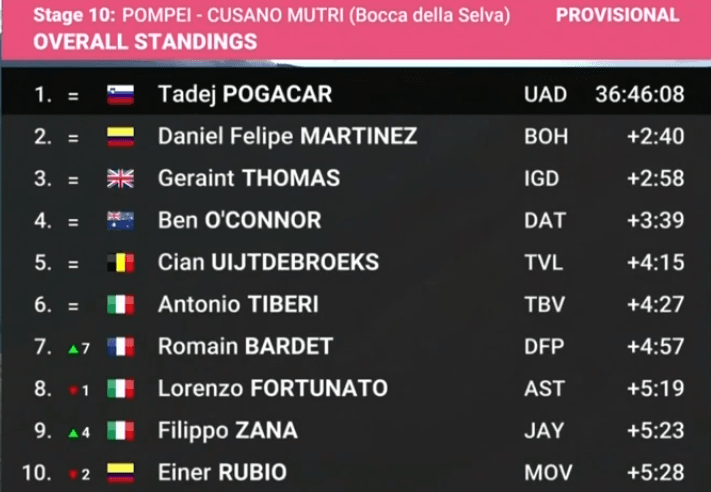711x492 pixels.
Task: Click the green up arrow beside Filippo Zana
Action: coord(73,434)
